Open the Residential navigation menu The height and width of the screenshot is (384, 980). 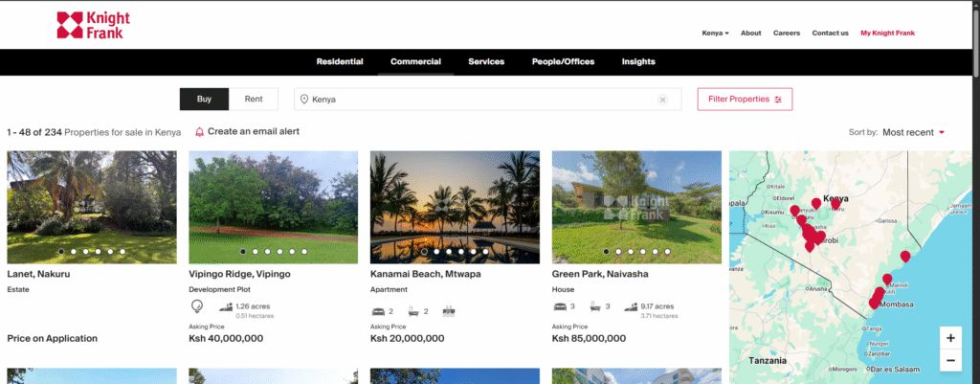tap(340, 62)
